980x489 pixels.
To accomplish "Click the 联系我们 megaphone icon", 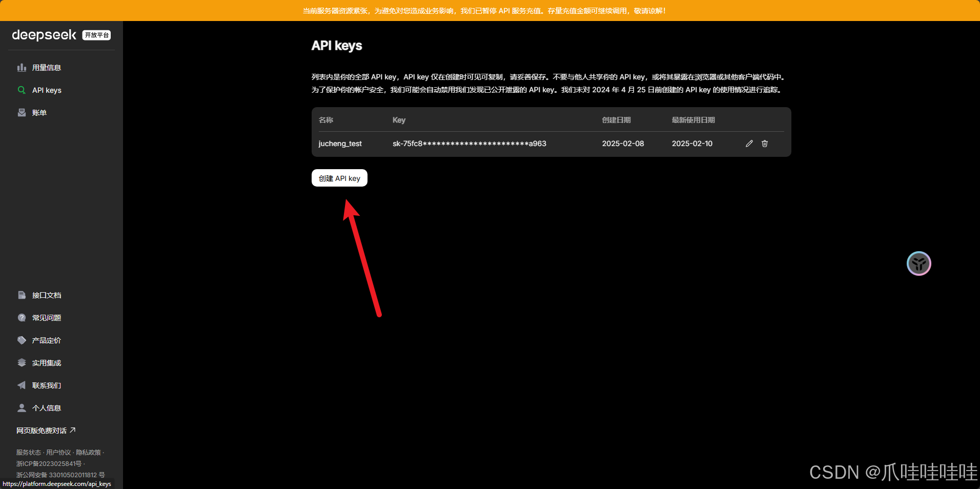I will 22,385.
